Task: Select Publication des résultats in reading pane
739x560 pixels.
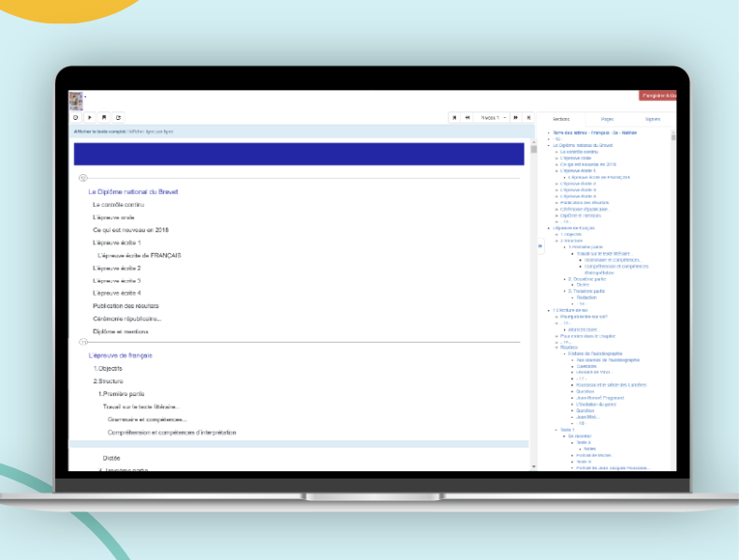Action: (126, 306)
